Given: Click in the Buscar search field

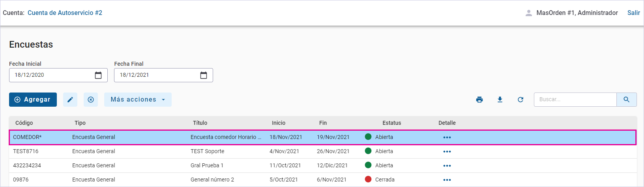Looking at the screenshot, I should pyautogui.click(x=575, y=100).
